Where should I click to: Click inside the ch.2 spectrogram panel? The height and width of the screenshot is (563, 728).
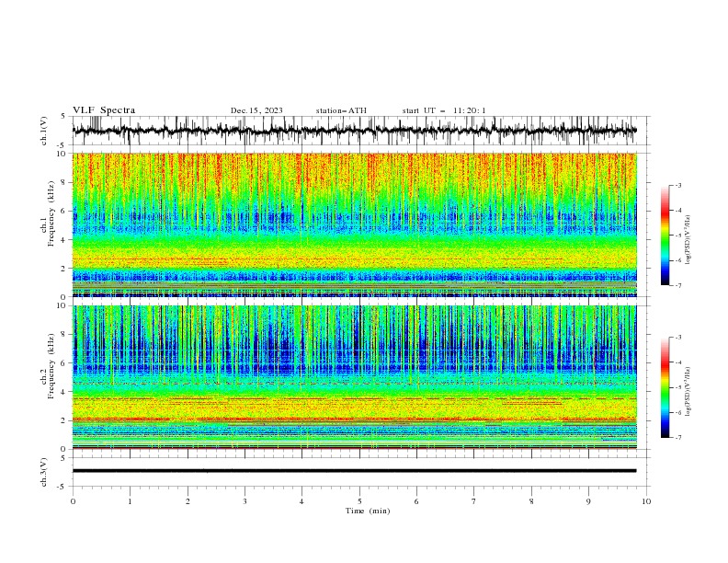[354, 377]
